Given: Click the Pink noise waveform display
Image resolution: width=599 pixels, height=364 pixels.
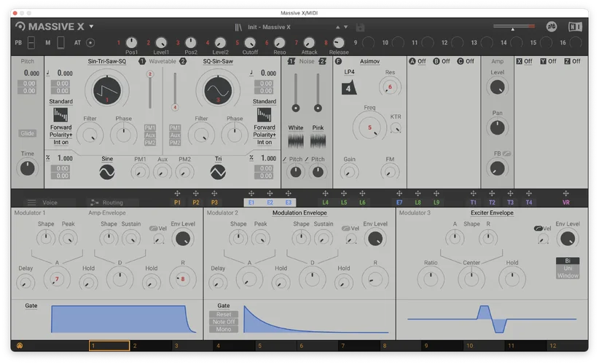Looking at the screenshot, I should [x=318, y=141].
